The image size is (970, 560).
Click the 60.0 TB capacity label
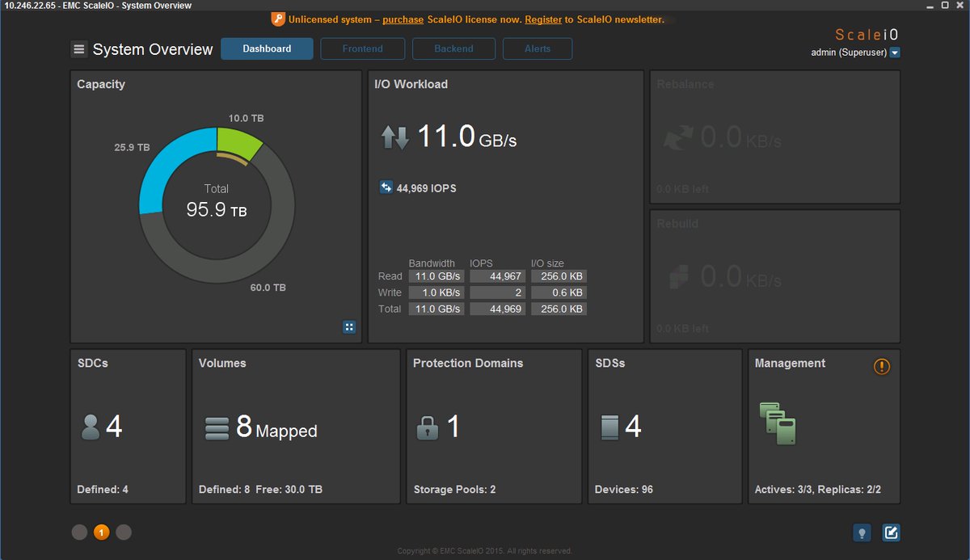pos(268,288)
